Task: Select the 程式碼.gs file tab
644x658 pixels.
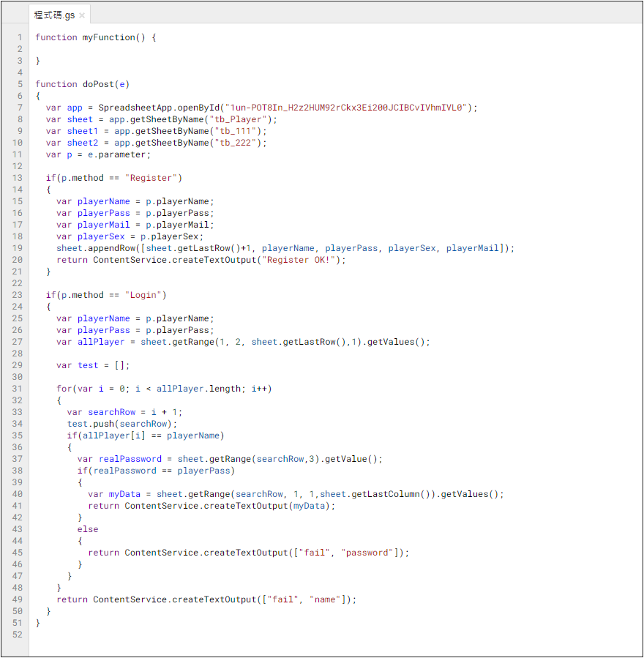Action: pyautogui.click(x=54, y=15)
